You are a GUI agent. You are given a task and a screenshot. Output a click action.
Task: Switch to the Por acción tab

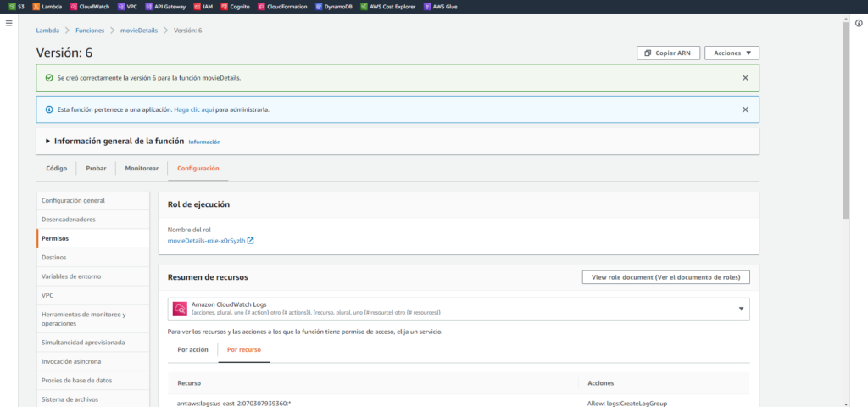[192, 350]
